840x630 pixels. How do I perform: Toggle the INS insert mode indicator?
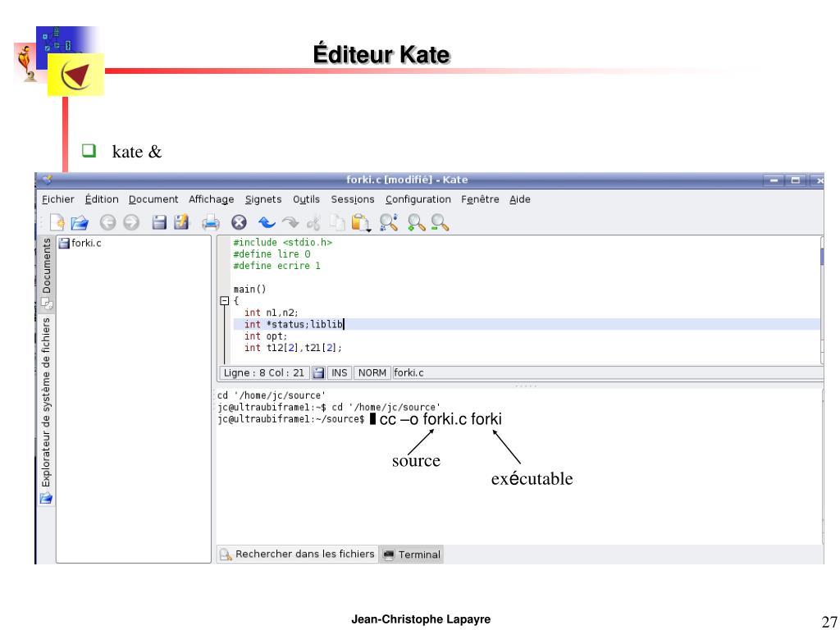(x=339, y=373)
